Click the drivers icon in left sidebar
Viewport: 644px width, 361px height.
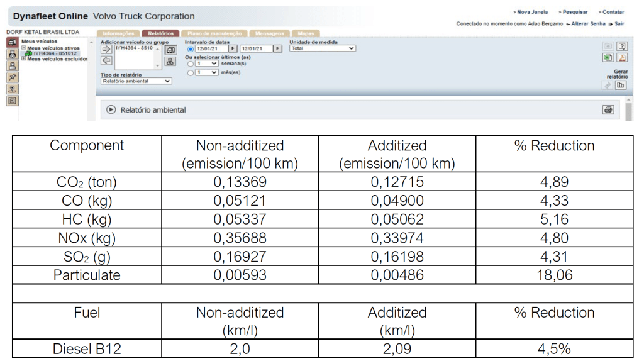point(12,54)
